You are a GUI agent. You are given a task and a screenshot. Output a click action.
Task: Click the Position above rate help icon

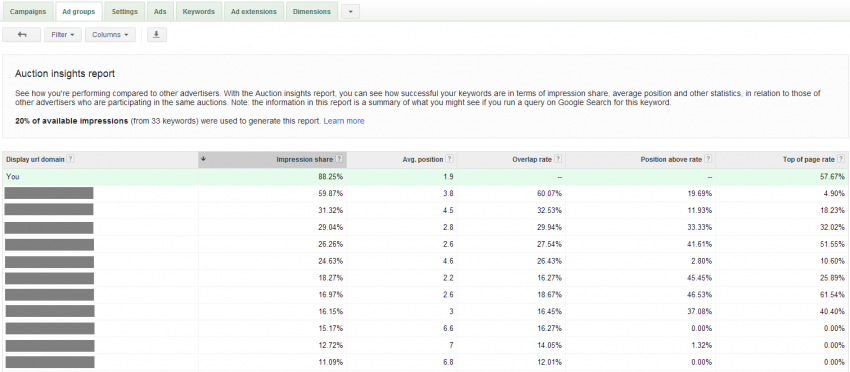coord(708,159)
